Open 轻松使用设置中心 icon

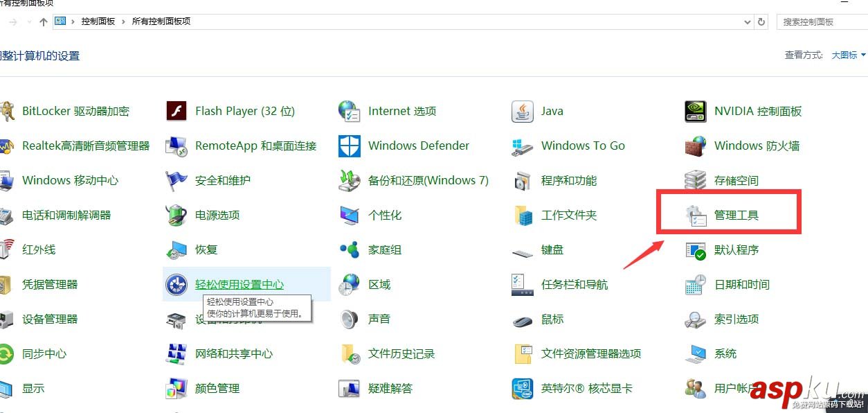coord(177,284)
